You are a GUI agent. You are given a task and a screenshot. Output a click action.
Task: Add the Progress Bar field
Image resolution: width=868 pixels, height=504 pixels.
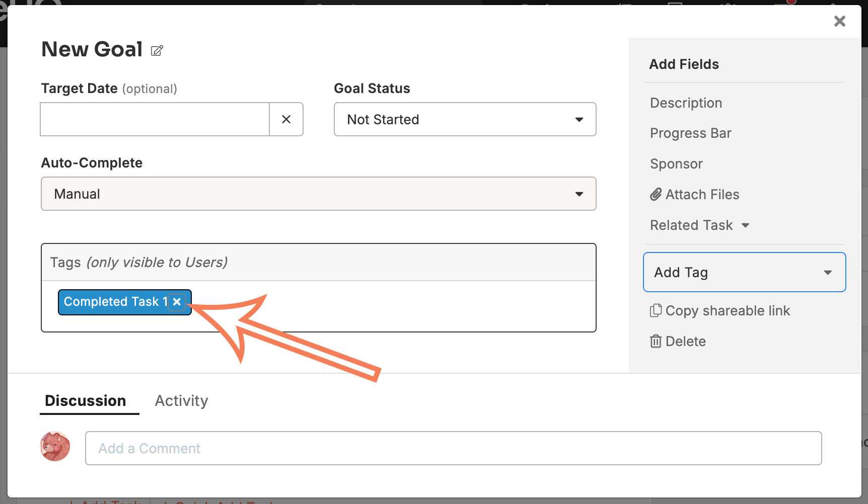690,133
